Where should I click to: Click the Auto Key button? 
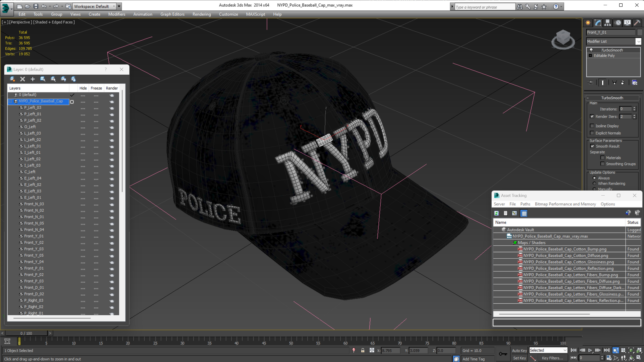(x=519, y=350)
